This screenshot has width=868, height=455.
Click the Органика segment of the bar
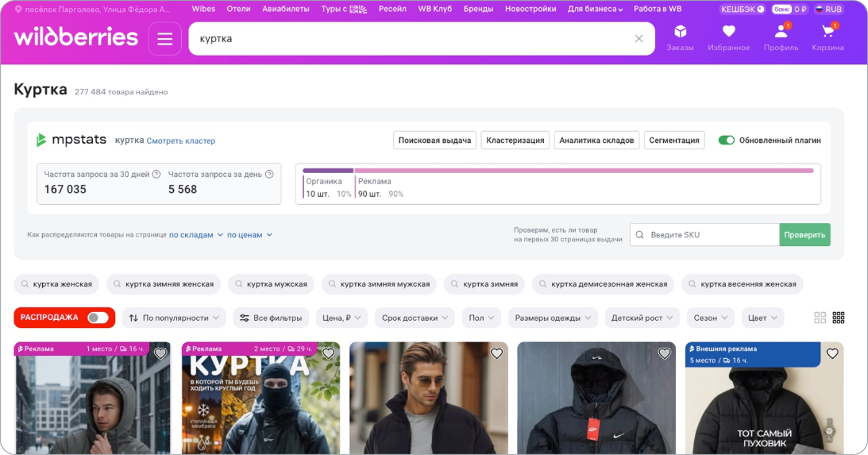(x=328, y=171)
